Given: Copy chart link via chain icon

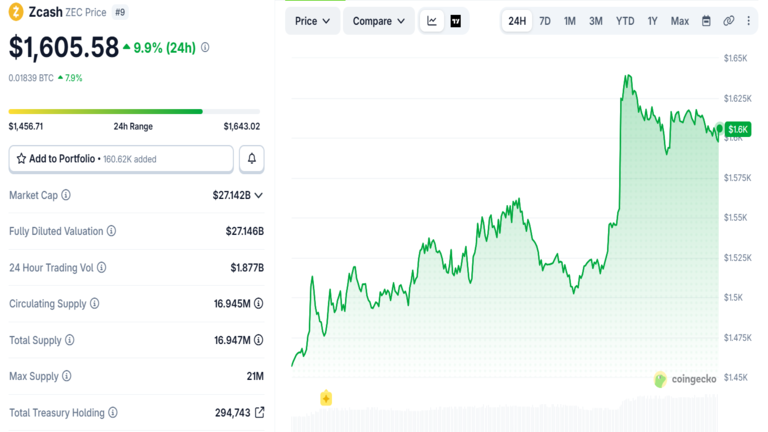Looking at the screenshot, I should tap(729, 21).
